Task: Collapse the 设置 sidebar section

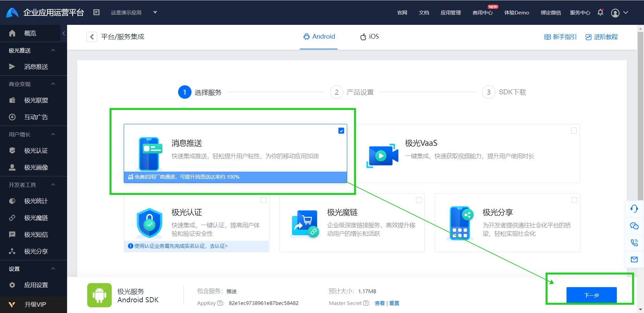Action: 53,269
